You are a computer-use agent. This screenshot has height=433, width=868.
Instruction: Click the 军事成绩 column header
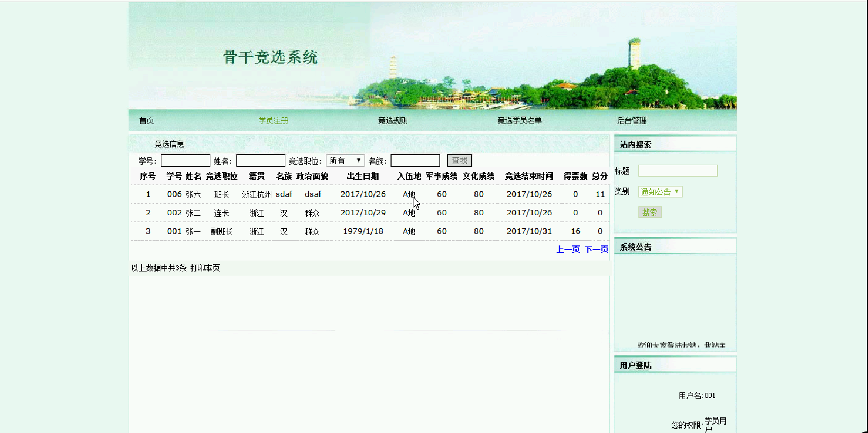pos(442,176)
